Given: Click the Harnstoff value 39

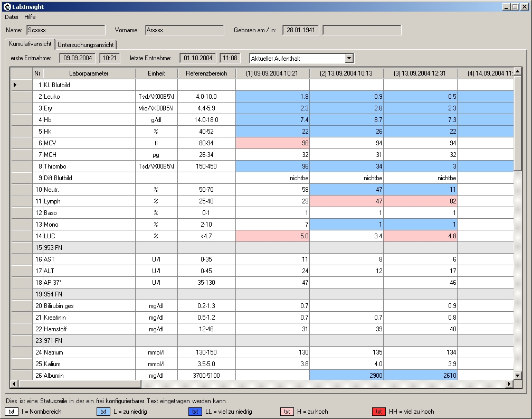Looking at the screenshot, I should pos(346,329).
